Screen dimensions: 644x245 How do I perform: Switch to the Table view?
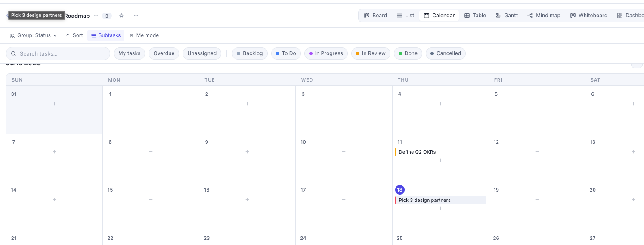(x=475, y=16)
